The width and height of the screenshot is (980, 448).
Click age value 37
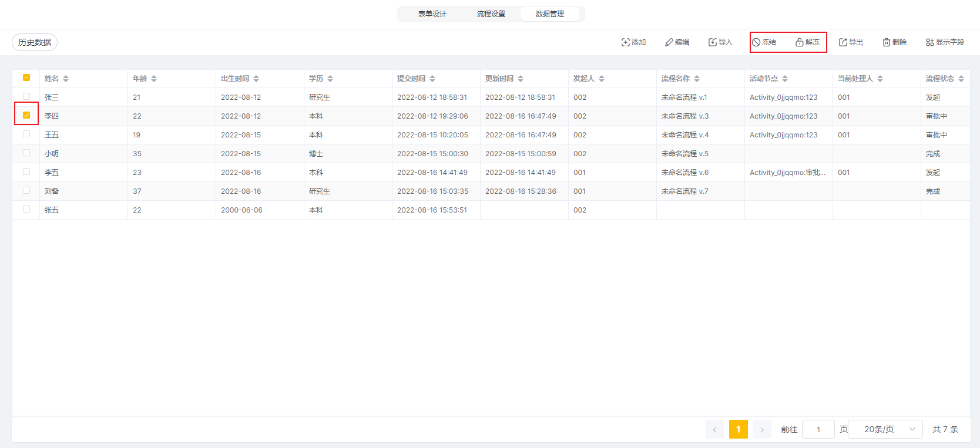click(137, 191)
